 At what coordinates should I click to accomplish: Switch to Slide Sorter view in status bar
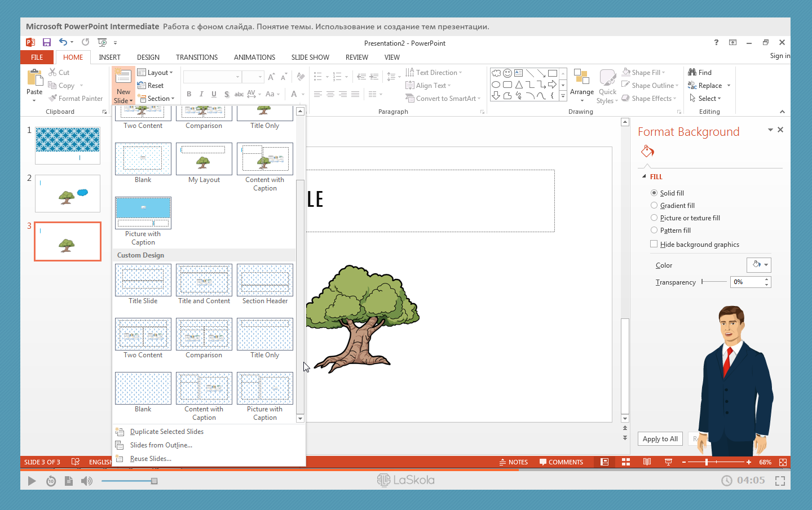coord(626,462)
